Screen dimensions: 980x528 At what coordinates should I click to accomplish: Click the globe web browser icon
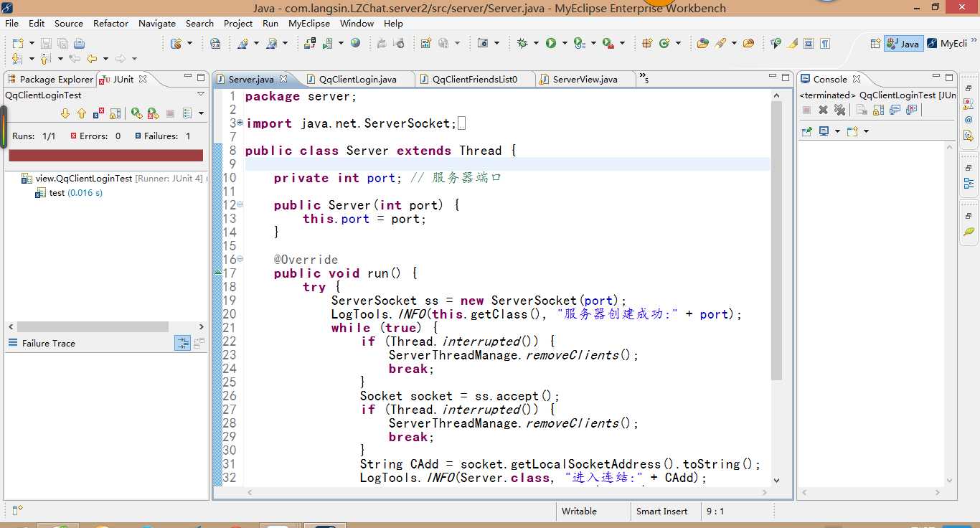point(355,43)
